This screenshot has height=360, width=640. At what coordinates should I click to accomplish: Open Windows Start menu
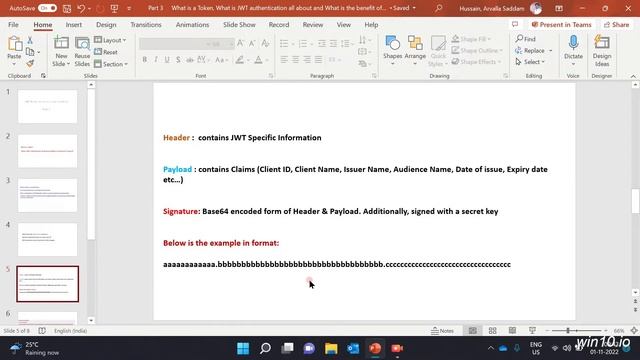click(243, 348)
